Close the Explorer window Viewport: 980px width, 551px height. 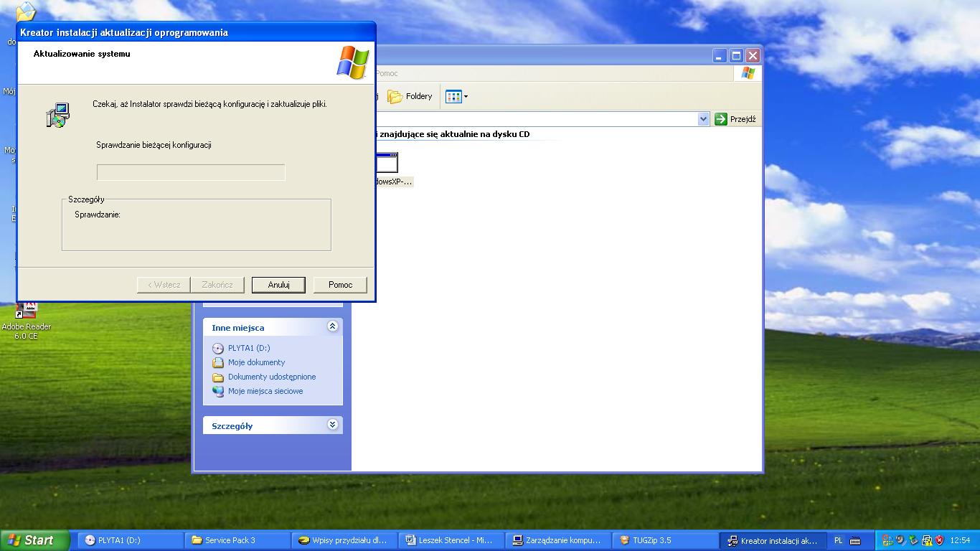point(753,56)
